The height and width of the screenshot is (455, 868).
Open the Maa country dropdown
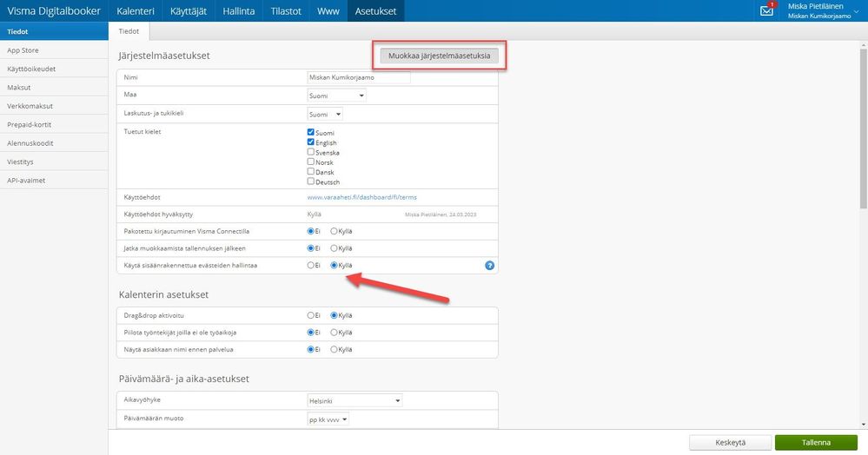coord(336,96)
